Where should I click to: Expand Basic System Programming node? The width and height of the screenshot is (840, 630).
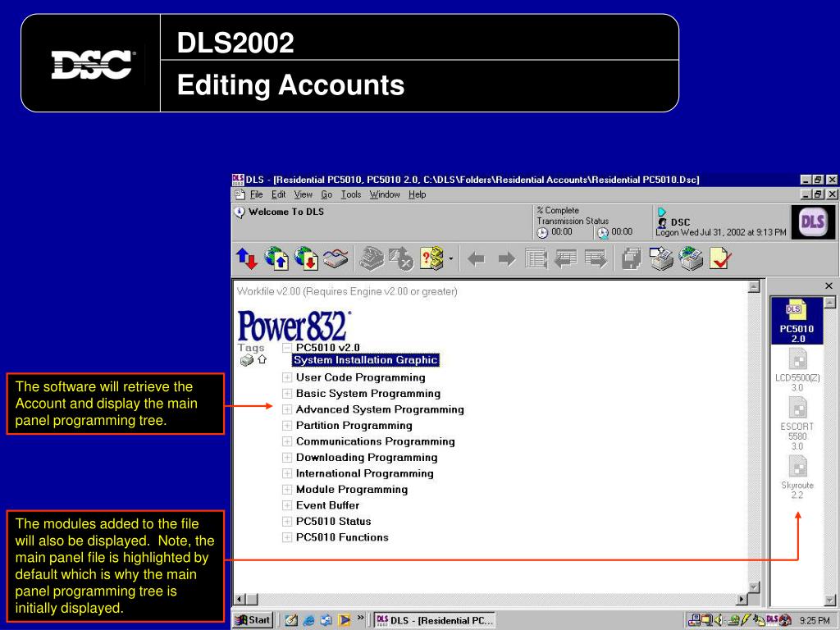(x=287, y=394)
